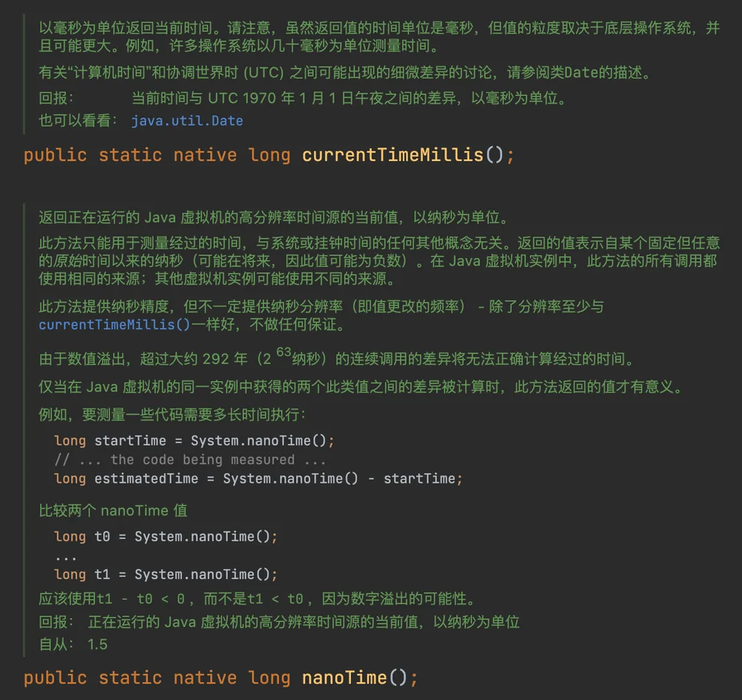
Task: Place cursor on 'public' keyword before currentTimeMillis
Action: point(56,156)
